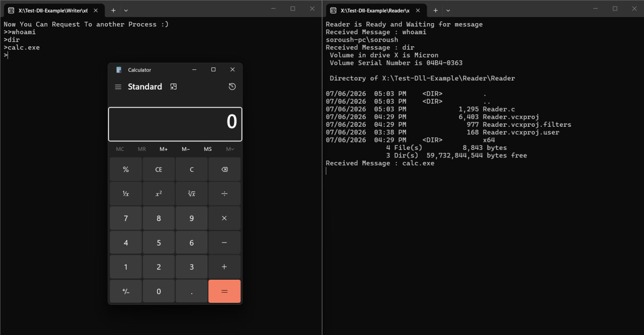Click the Calculator app icon in title bar
This screenshot has height=335, width=644.
pyautogui.click(x=119, y=70)
